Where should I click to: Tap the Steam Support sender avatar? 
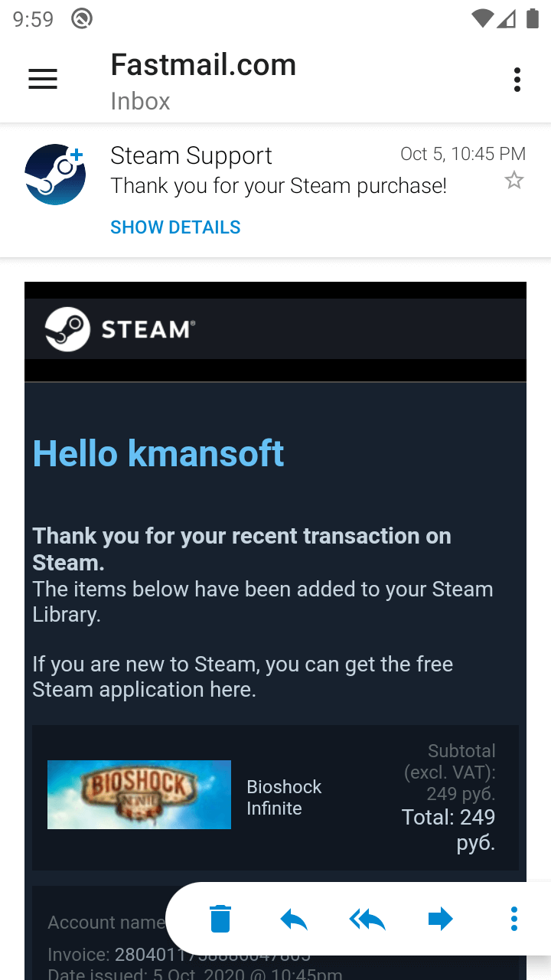[55, 175]
